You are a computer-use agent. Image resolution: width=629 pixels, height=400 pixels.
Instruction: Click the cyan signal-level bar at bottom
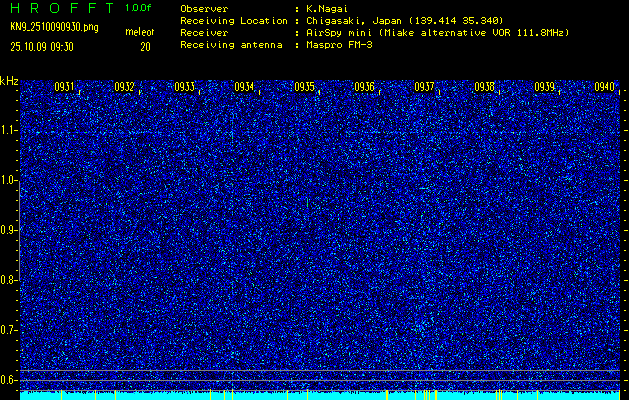coord(320,396)
